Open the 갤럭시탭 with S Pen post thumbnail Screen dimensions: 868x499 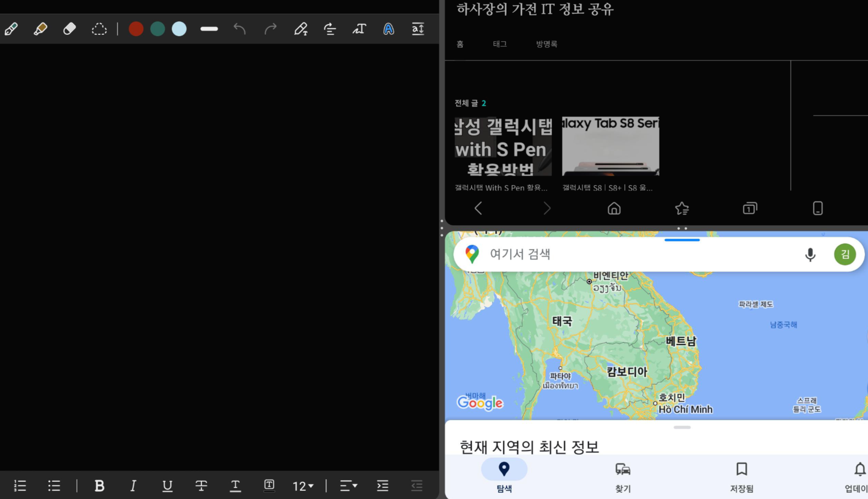503,146
